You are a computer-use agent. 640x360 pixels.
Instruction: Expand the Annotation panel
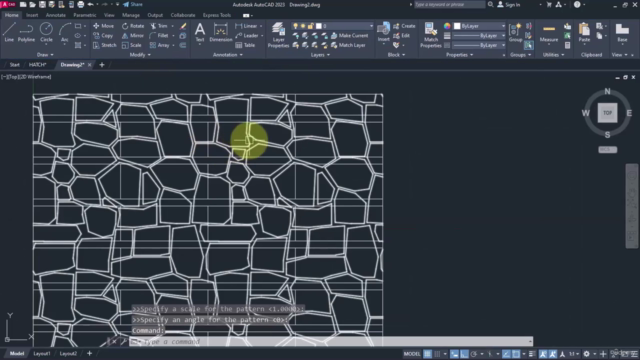tap(228, 55)
